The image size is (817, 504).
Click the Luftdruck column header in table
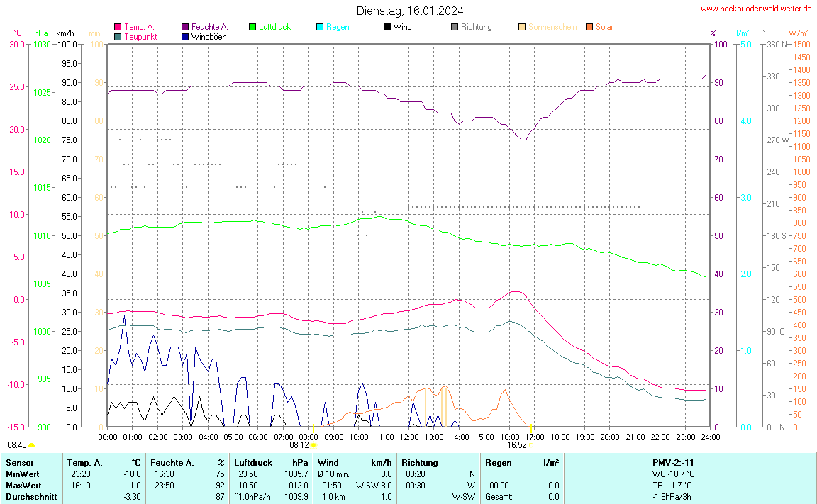pyautogui.click(x=253, y=463)
